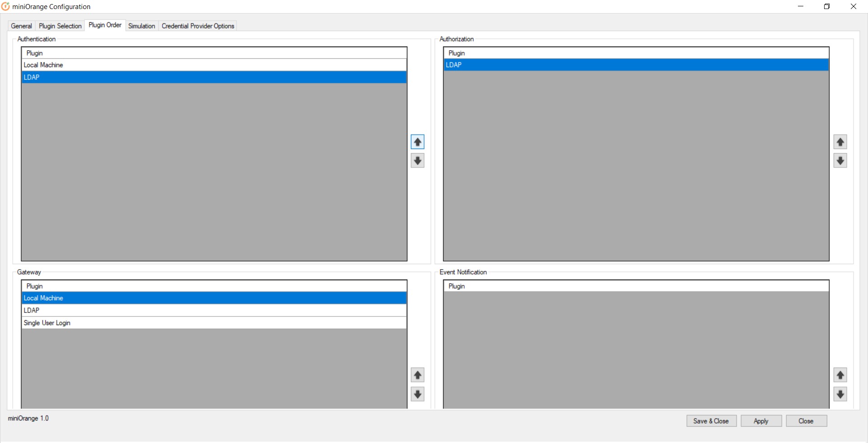The image size is (868, 443).
Task: Select Single User Login in Gateway list
Action: 214,323
